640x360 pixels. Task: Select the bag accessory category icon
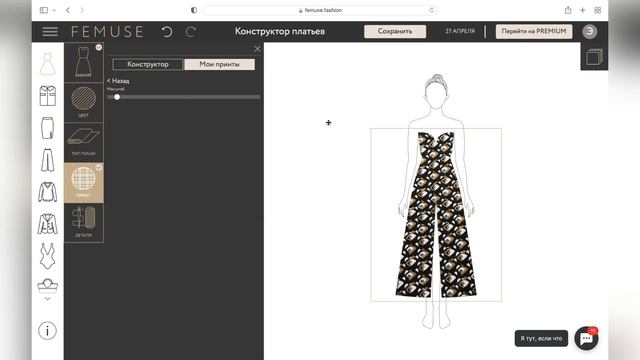tap(48, 286)
